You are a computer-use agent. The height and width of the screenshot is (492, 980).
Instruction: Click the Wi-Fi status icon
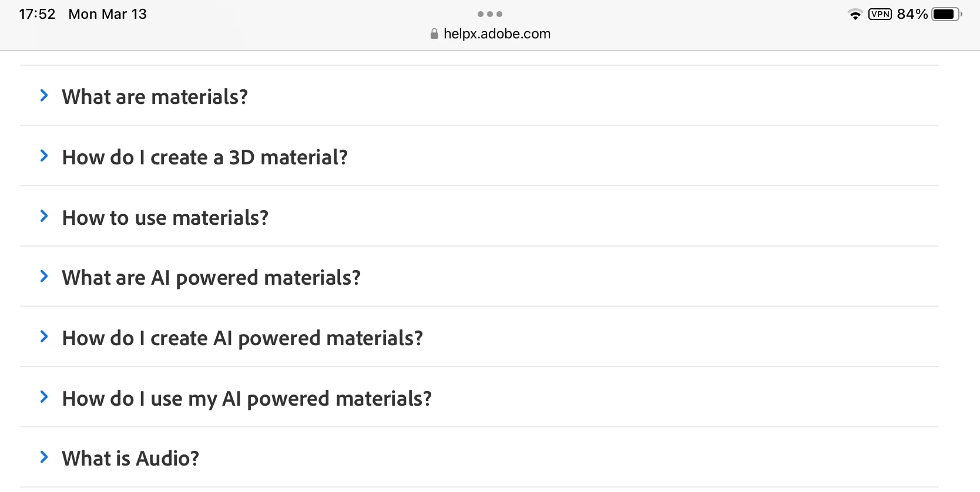click(855, 14)
